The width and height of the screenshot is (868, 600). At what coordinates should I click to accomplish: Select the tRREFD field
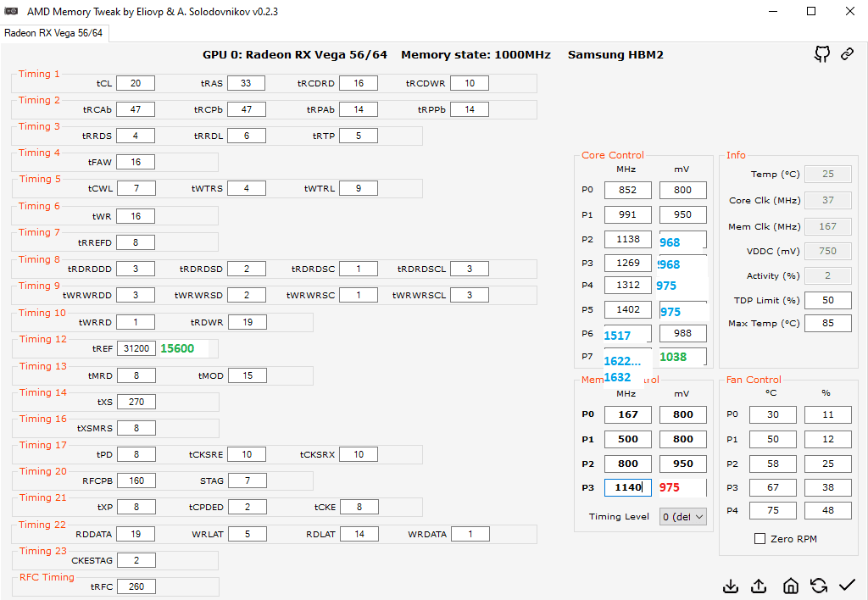(x=136, y=242)
